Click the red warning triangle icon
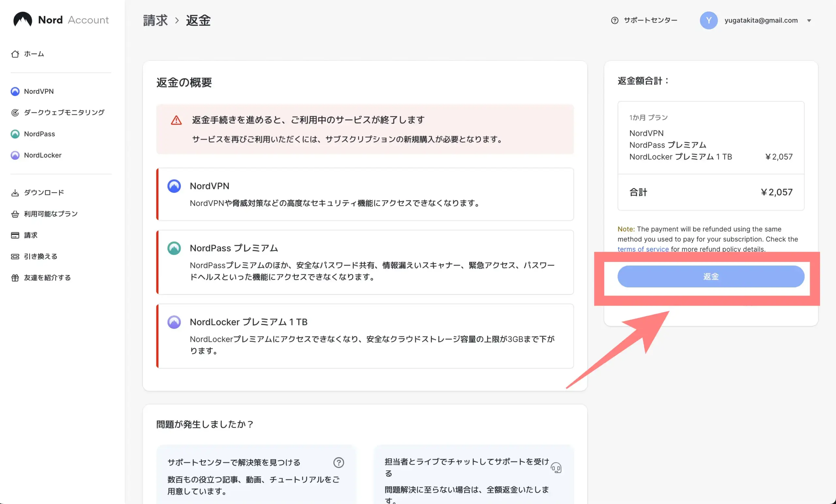The image size is (836, 504). click(x=176, y=120)
